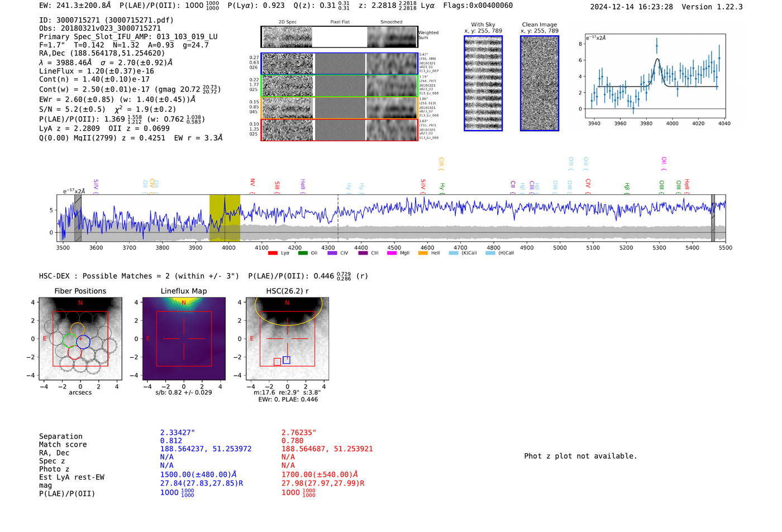Click the λ = 3988.46Å line
The width and height of the screenshot is (782, 532).
click(x=106, y=63)
